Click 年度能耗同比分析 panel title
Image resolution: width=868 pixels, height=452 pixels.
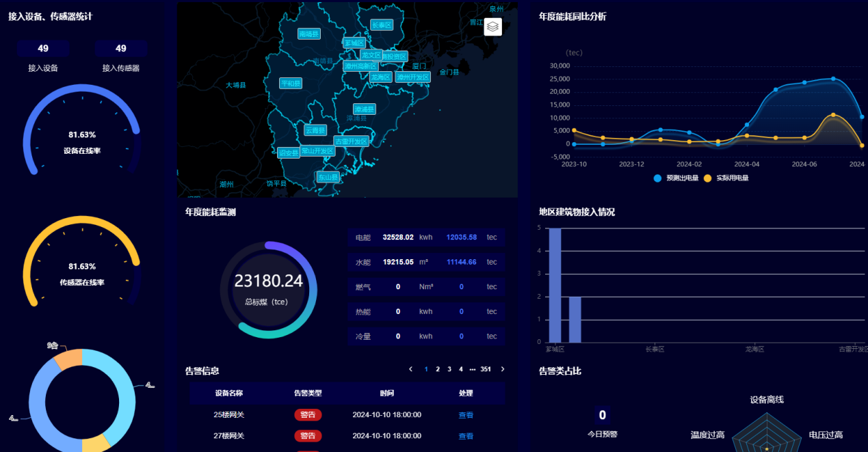[x=573, y=16]
